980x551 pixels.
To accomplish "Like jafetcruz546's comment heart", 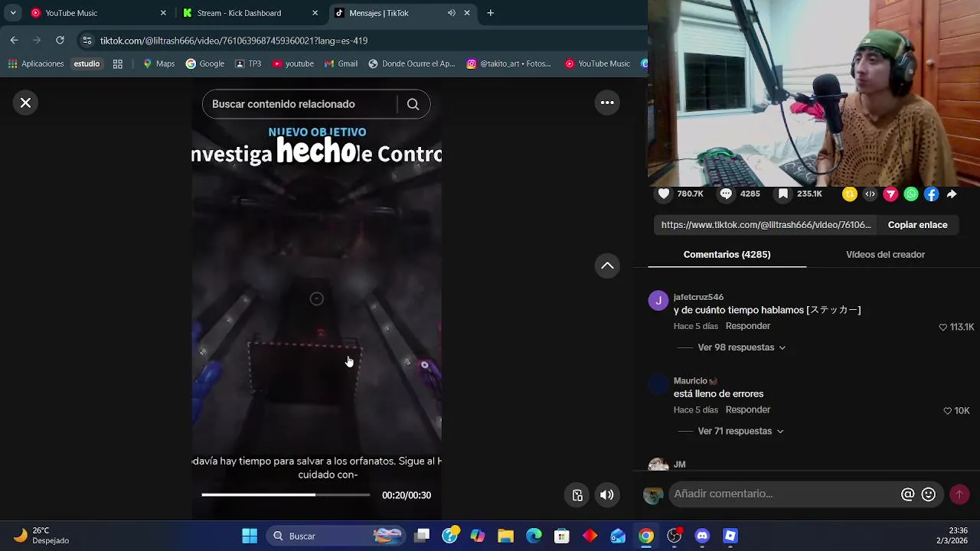I will tap(943, 327).
